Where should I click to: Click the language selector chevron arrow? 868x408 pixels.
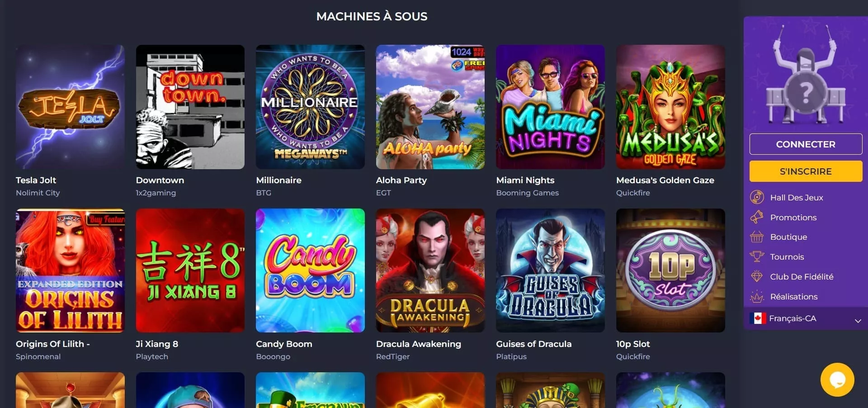tap(858, 321)
